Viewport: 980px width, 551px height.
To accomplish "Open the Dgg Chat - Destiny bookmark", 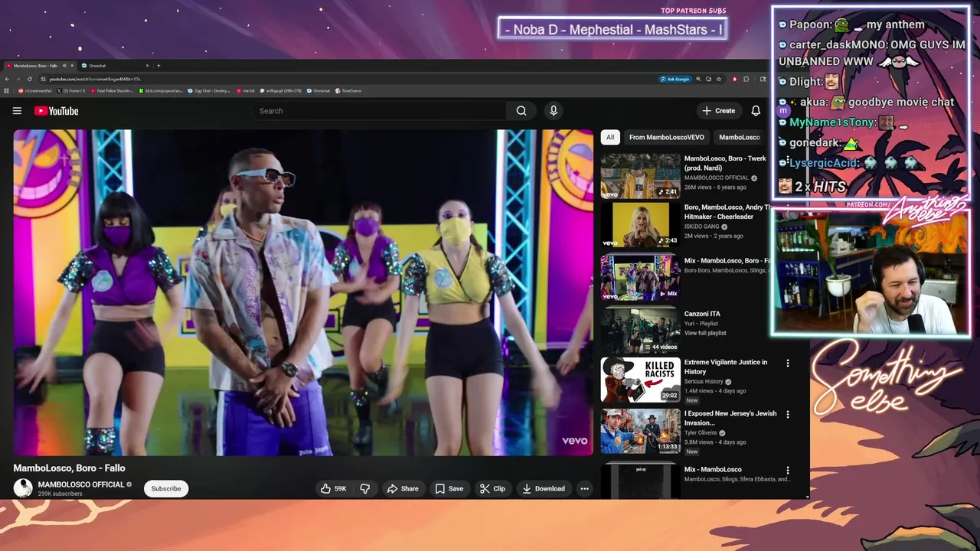I will point(209,90).
